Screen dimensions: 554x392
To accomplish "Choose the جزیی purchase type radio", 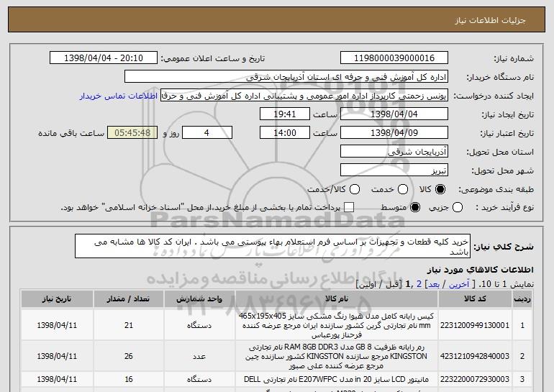I will click(x=457, y=208).
